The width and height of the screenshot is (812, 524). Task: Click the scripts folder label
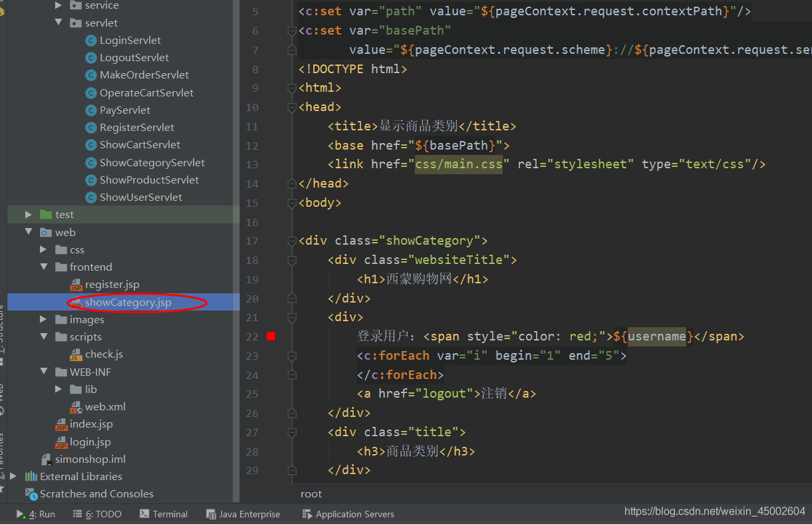click(x=86, y=337)
